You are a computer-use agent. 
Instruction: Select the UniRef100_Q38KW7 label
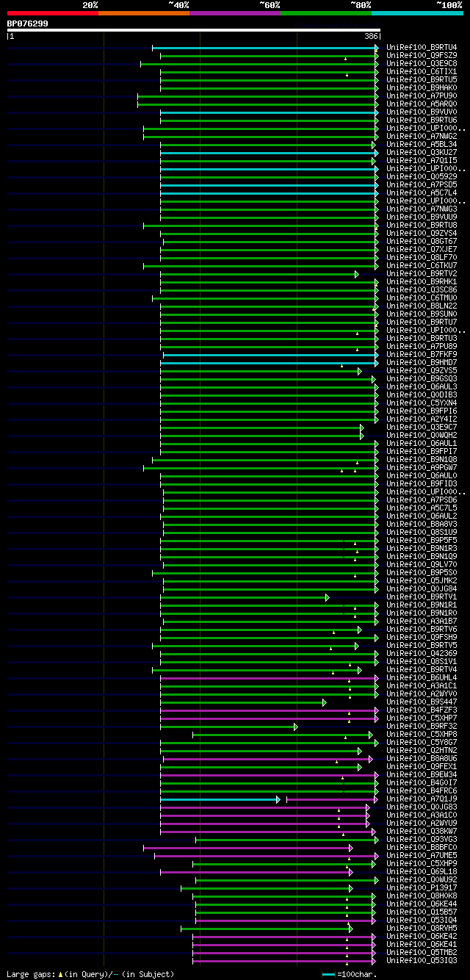click(422, 832)
